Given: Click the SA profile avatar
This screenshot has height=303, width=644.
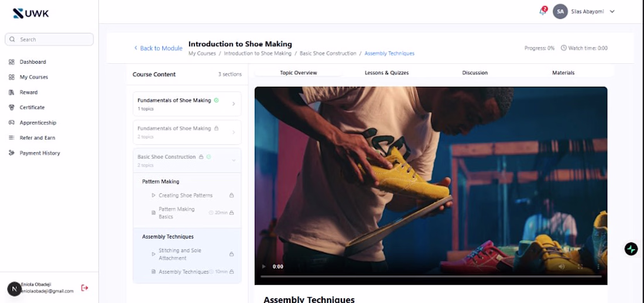Looking at the screenshot, I should pyautogui.click(x=560, y=12).
